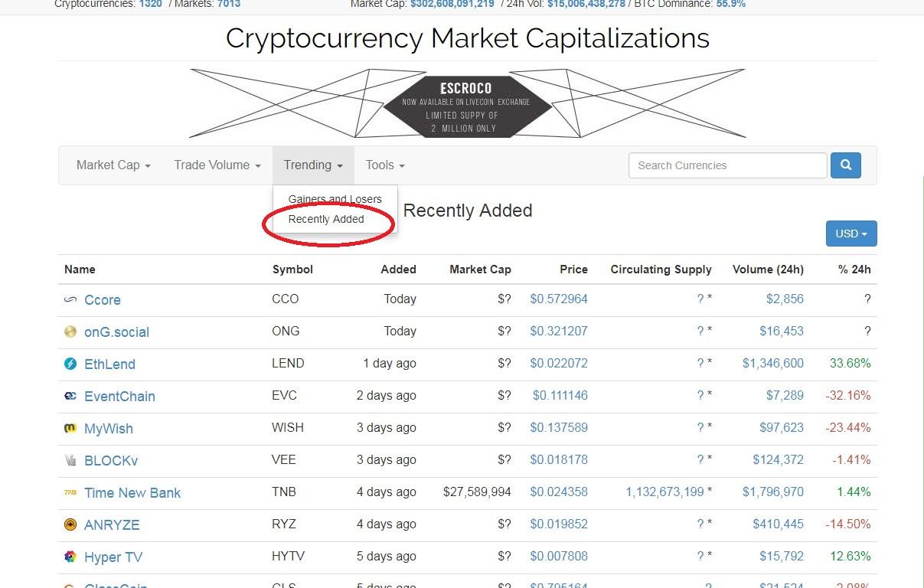Open the Time New Bank link
924x588 pixels.
[132, 492]
